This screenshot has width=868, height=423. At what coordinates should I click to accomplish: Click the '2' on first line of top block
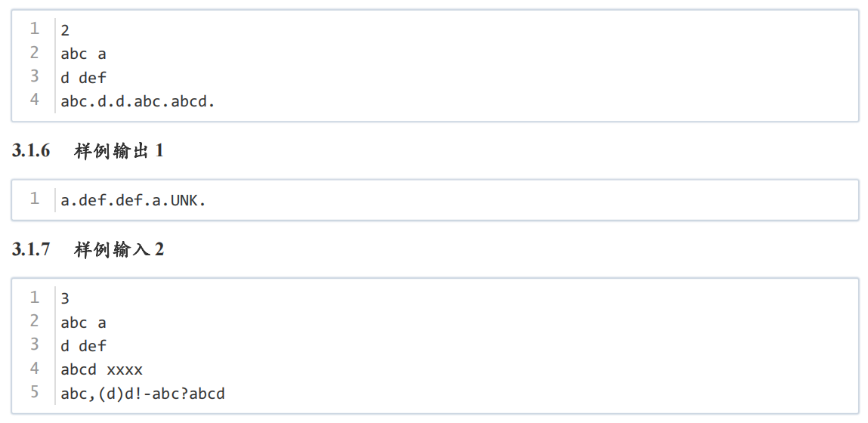coord(65,31)
